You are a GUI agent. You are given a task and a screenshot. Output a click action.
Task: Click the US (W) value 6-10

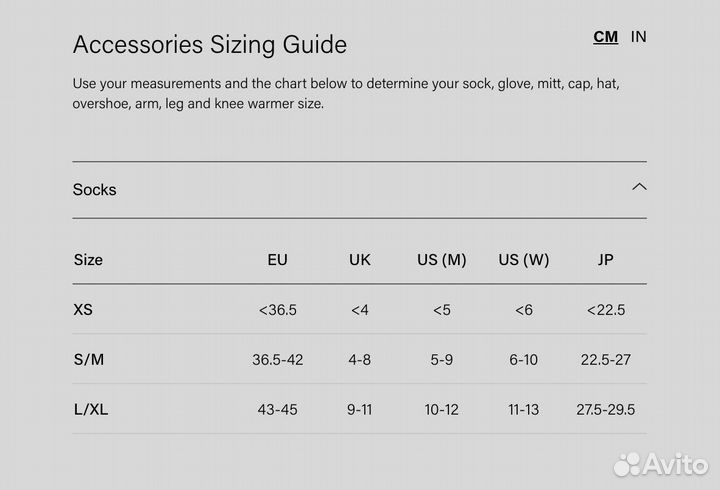(x=524, y=360)
